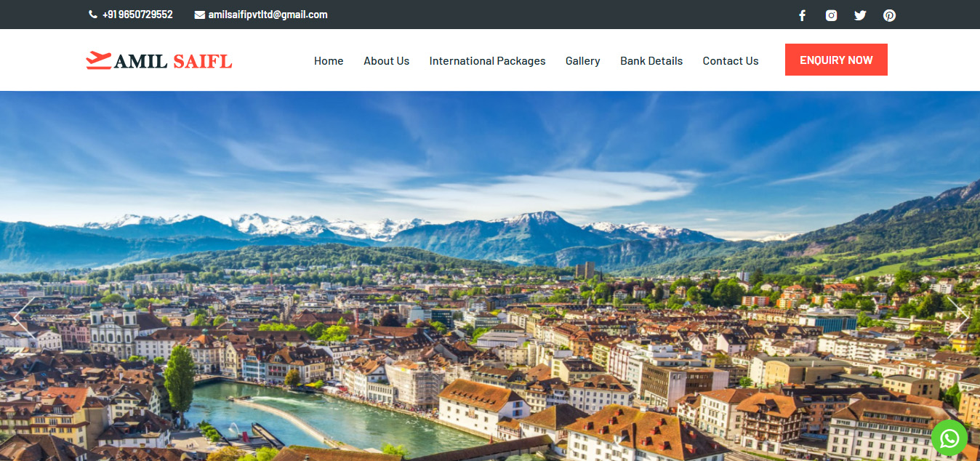Open the Bank Details page
This screenshot has width=980, height=461.
pyautogui.click(x=651, y=61)
